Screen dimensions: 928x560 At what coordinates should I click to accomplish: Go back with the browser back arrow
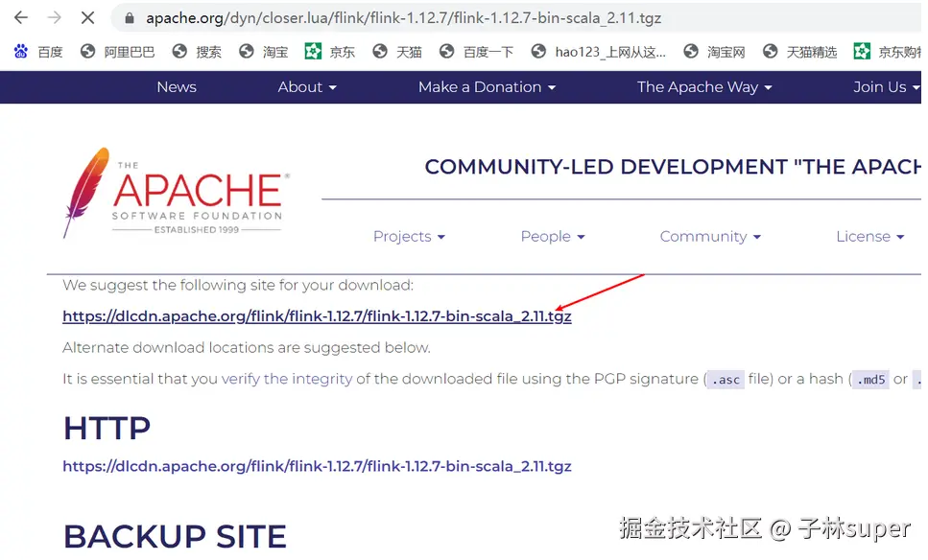(21, 18)
